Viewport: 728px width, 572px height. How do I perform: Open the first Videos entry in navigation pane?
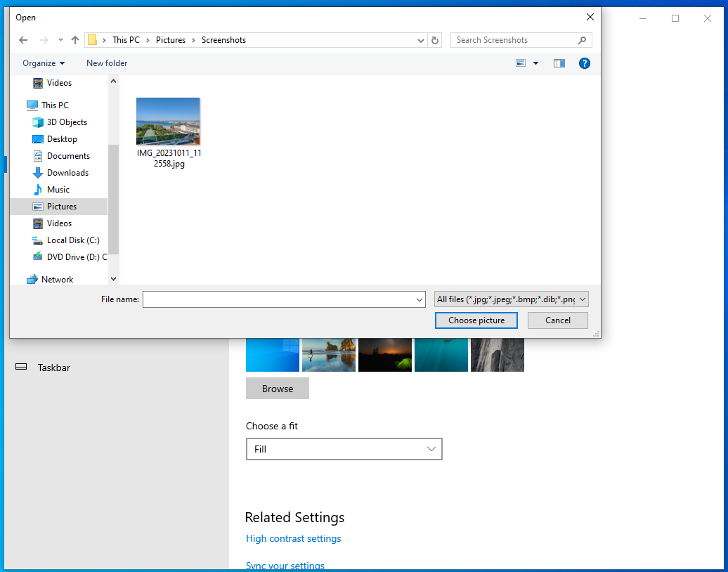point(59,83)
